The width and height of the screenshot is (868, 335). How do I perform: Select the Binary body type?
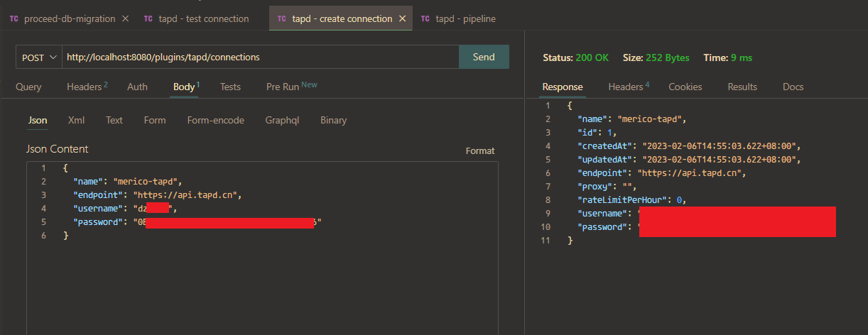[333, 120]
